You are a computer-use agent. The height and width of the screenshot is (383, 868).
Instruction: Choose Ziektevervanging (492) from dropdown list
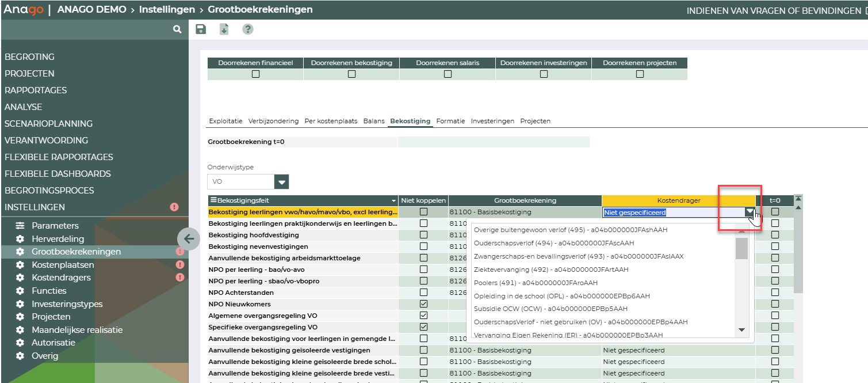click(x=551, y=270)
